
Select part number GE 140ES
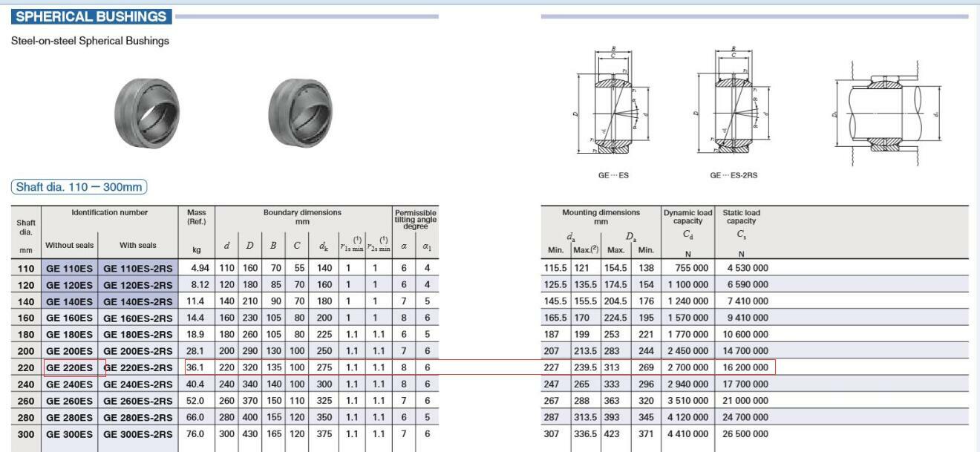coord(70,301)
